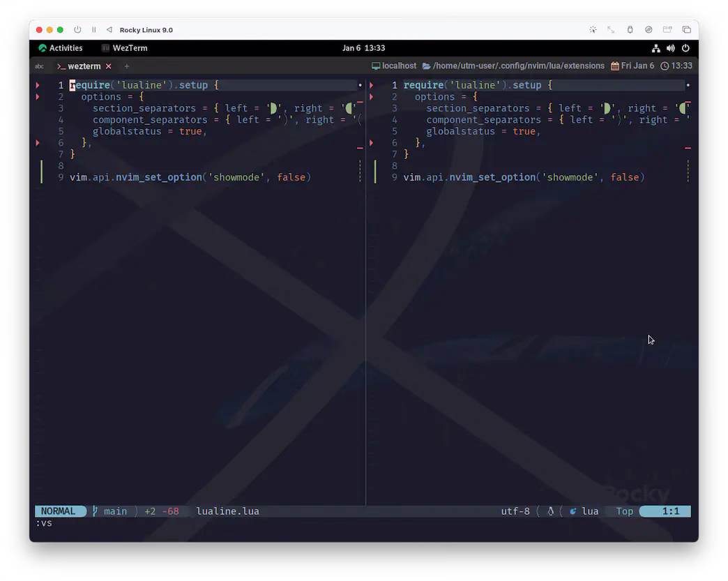Open UTM disc drive icon
The width and height of the screenshot is (728, 581).
[x=649, y=30]
